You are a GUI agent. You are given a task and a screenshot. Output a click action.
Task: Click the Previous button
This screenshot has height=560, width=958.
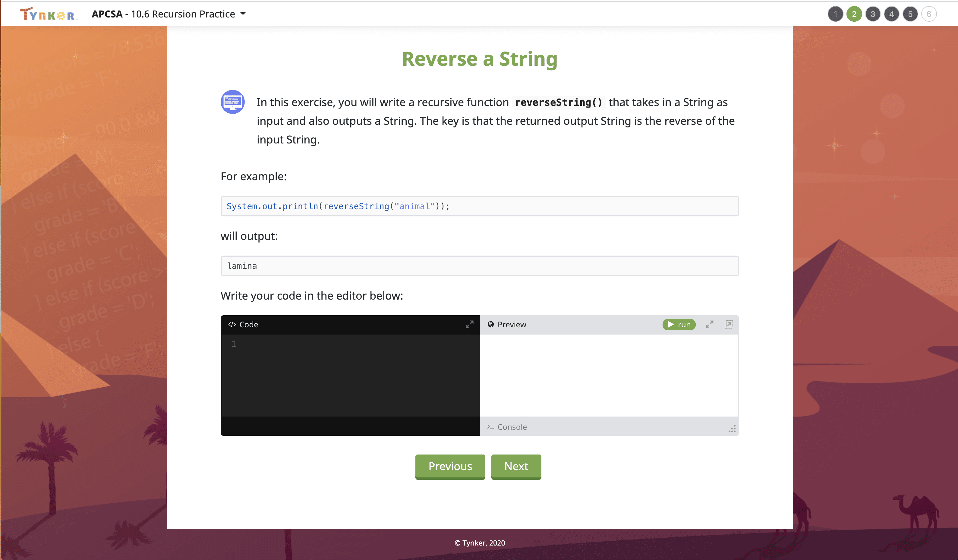coord(450,466)
